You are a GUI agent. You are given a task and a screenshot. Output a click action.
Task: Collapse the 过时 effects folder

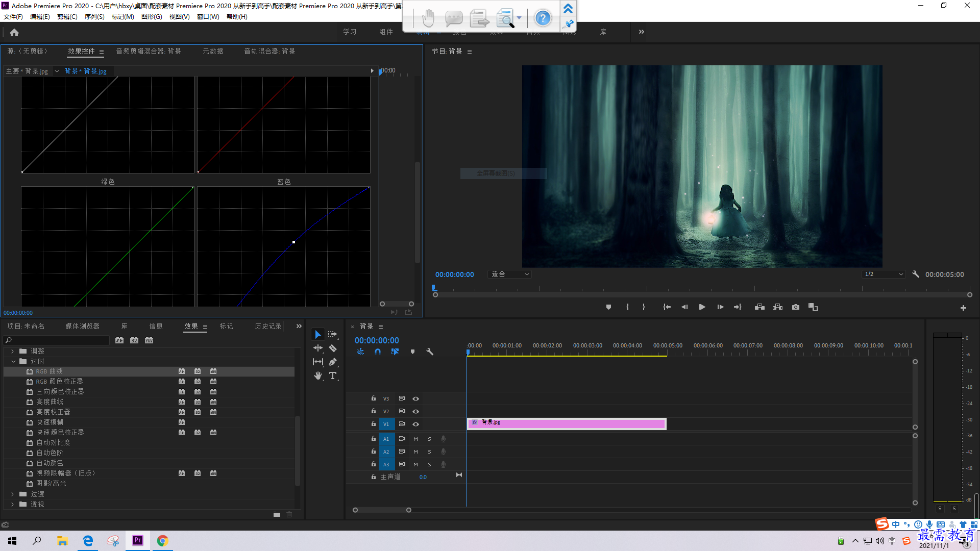[x=13, y=361]
